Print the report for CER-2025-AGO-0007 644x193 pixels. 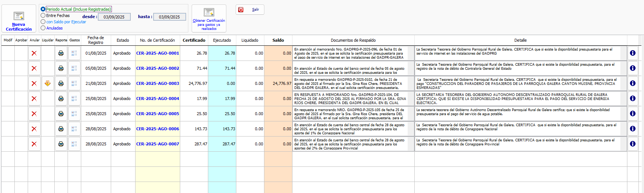pyautogui.click(x=61, y=144)
